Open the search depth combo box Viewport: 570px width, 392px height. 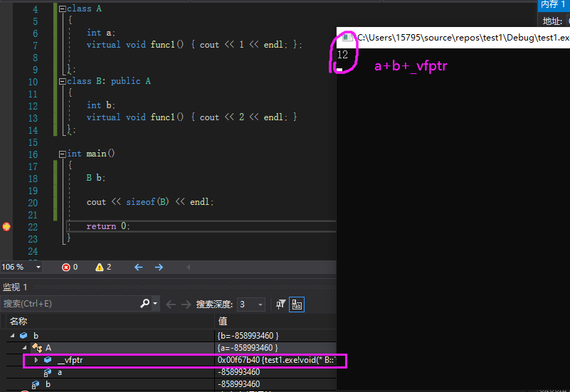coord(250,304)
